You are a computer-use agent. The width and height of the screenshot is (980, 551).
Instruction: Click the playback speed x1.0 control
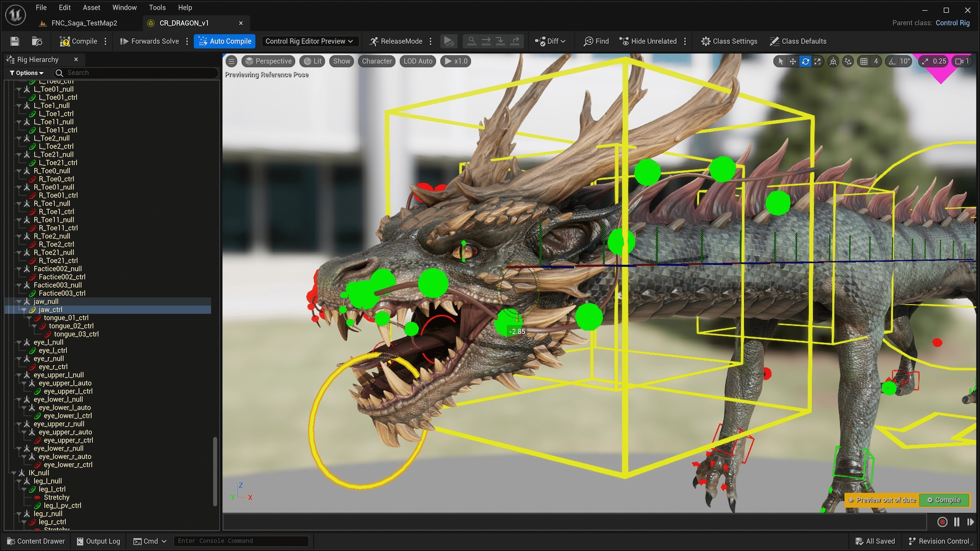tap(456, 61)
